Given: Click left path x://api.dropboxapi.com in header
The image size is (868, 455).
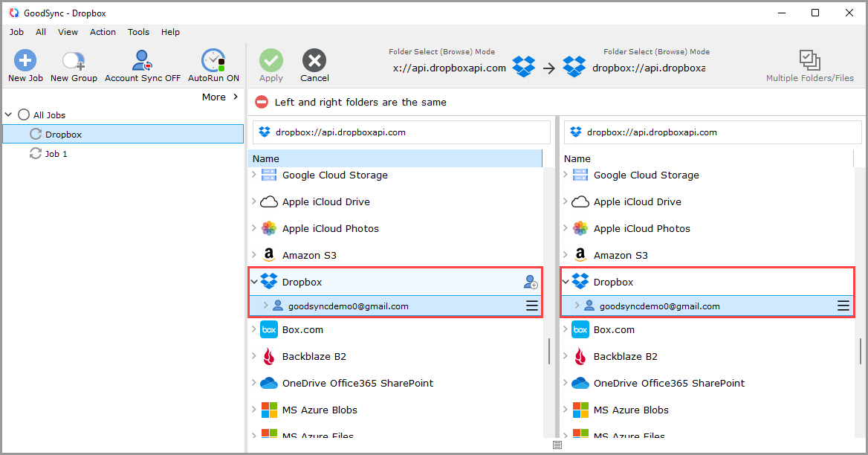Looking at the screenshot, I should tap(450, 68).
